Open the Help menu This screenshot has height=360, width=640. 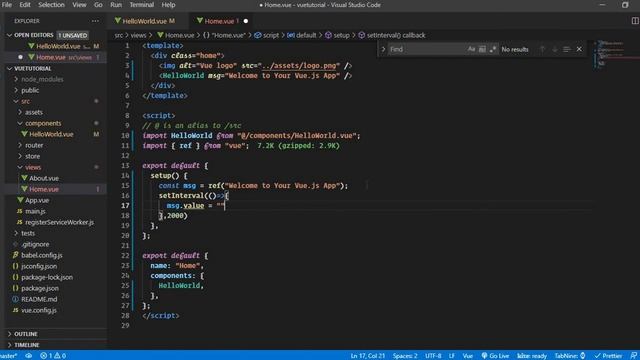[168, 5]
